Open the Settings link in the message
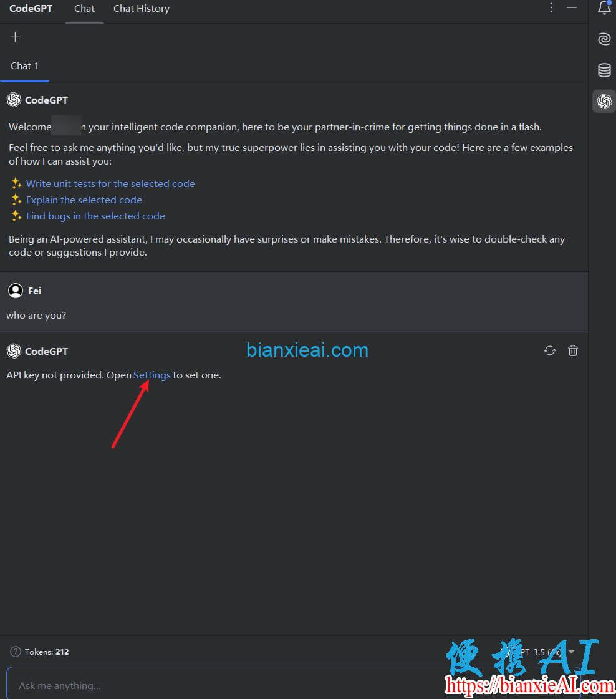This screenshot has height=699, width=616. pyautogui.click(x=152, y=375)
